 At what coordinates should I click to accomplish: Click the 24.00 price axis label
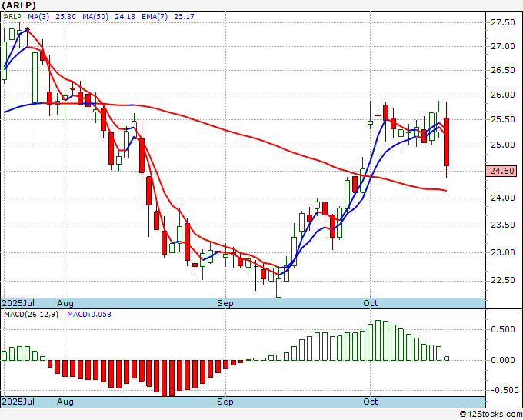(503, 198)
